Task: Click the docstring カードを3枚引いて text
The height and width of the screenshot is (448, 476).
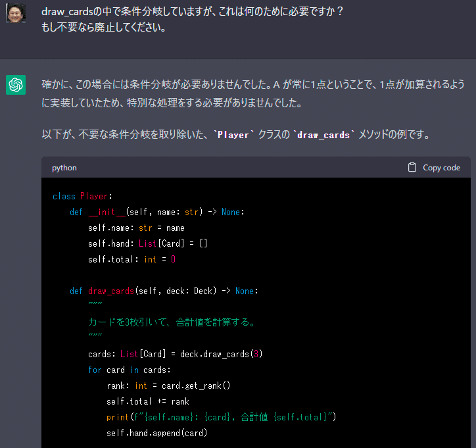Action: click(x=172, y=322)
